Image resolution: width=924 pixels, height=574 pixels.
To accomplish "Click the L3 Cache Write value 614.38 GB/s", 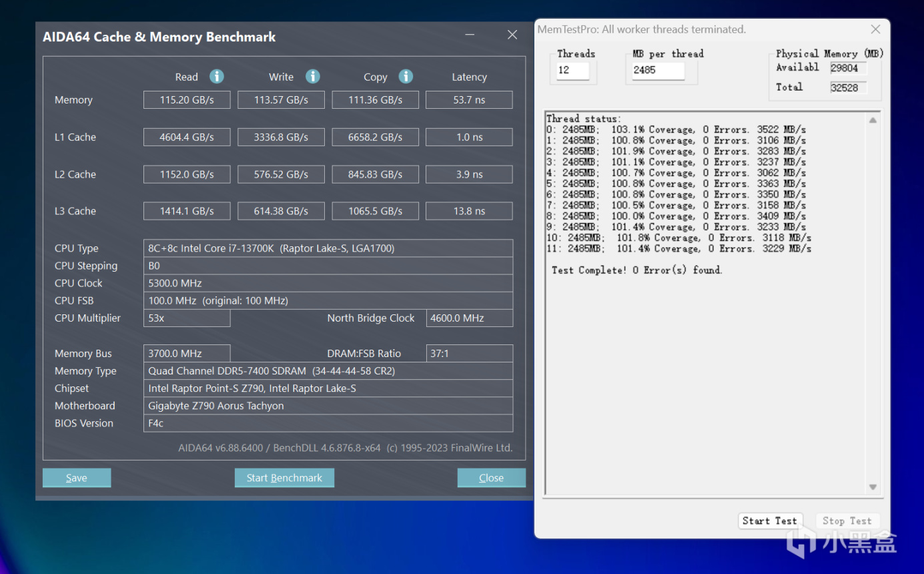I will point(281,212).
